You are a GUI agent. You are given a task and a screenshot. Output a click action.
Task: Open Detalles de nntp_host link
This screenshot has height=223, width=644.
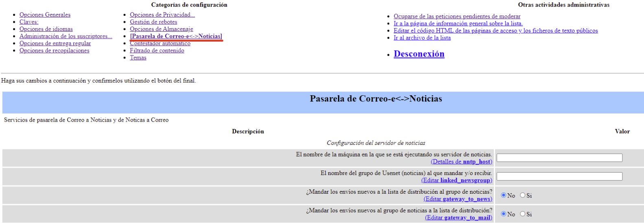click(461, 162)
